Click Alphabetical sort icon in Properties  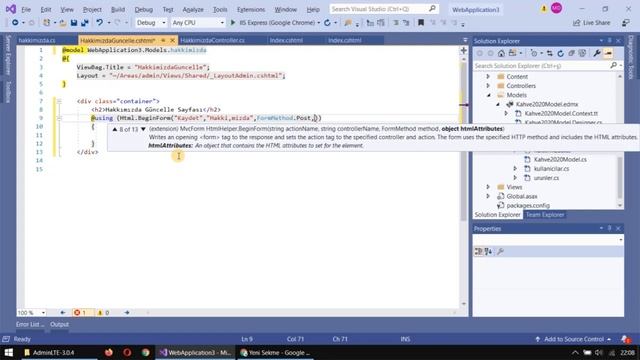tap(488, 251)
